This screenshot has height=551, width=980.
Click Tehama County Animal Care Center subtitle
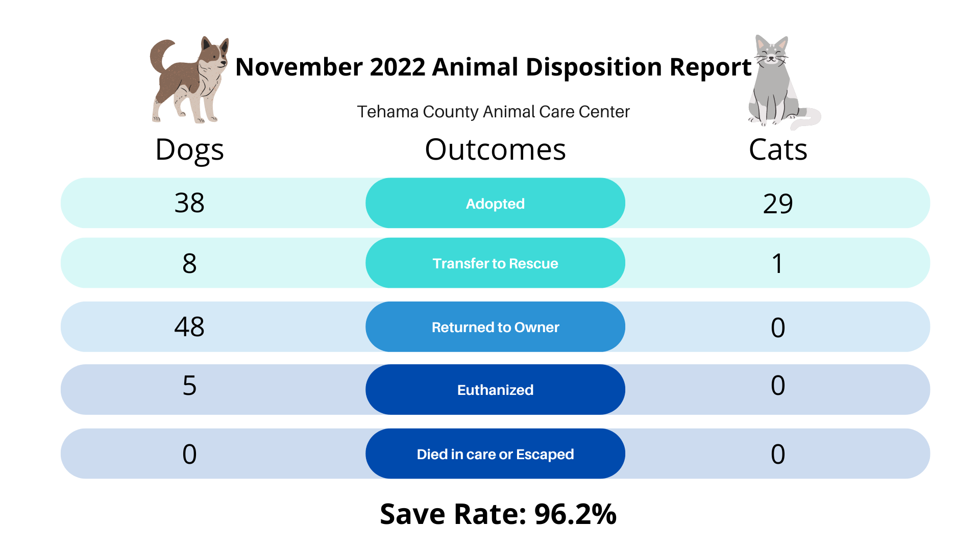[x=493, y=112]
